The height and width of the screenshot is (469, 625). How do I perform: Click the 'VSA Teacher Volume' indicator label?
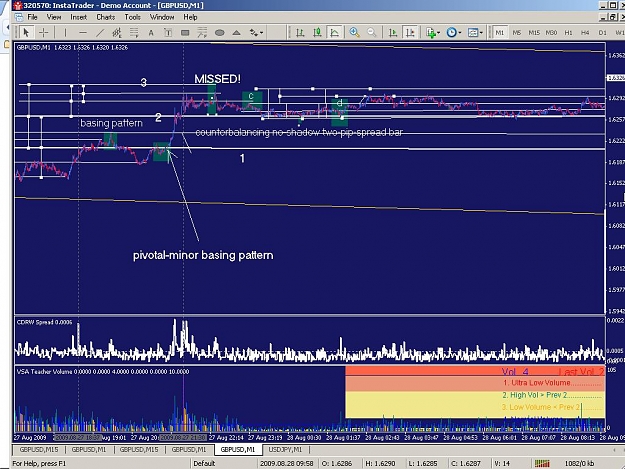[103, 371]
